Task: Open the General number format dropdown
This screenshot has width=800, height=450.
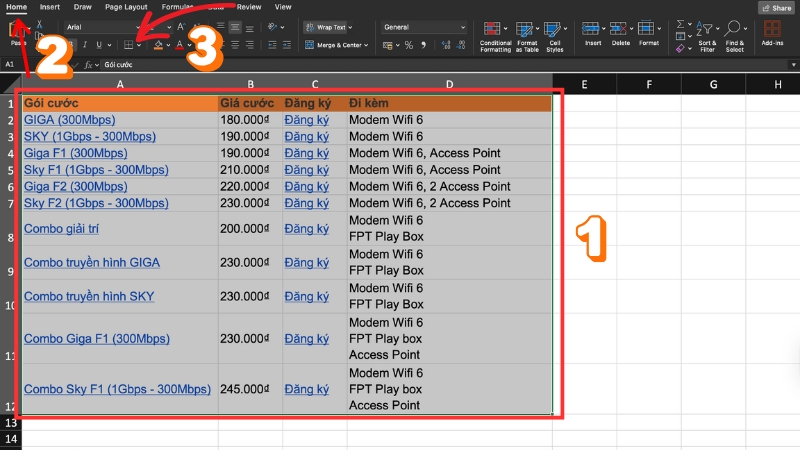Action: 424,27
